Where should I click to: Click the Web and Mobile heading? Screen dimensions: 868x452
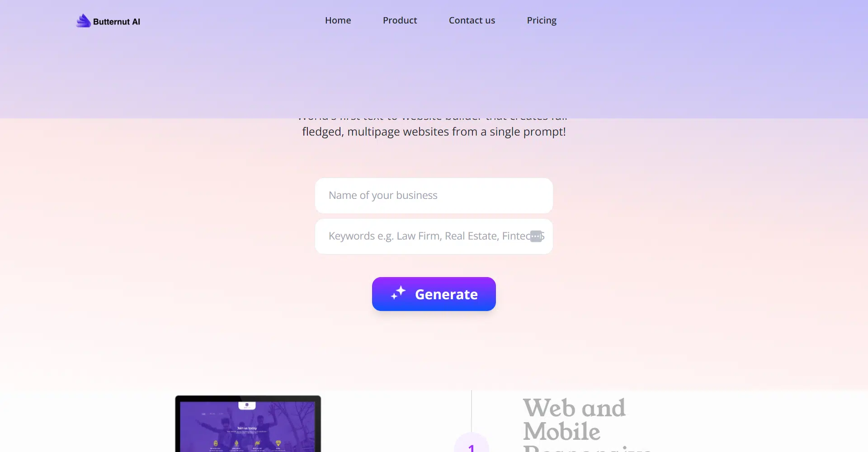[x=575, y=419]
